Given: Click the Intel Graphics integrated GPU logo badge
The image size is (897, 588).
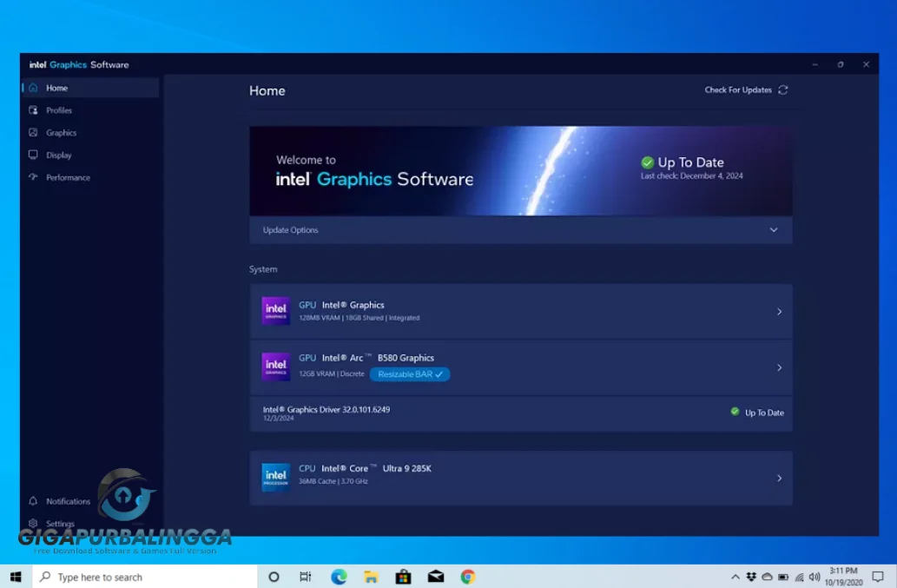Looking at the screenshot, I should pyautogui.click(x=276, y=311).
